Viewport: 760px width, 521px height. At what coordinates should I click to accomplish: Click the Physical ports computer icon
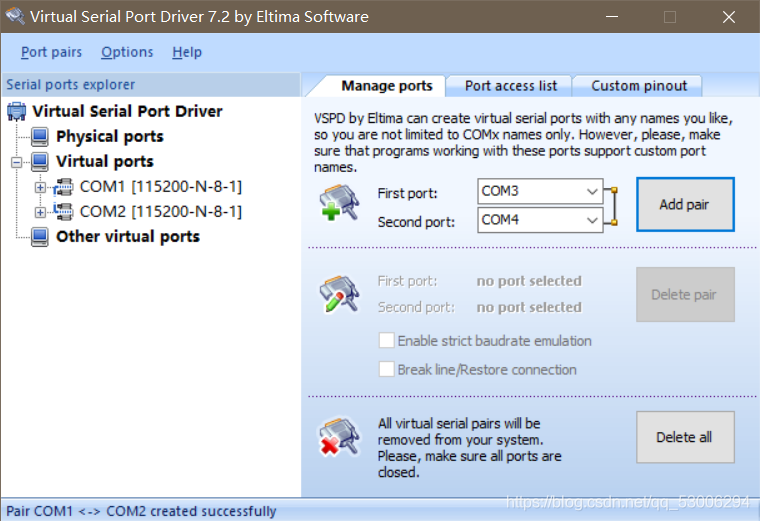tap(40, 137)
